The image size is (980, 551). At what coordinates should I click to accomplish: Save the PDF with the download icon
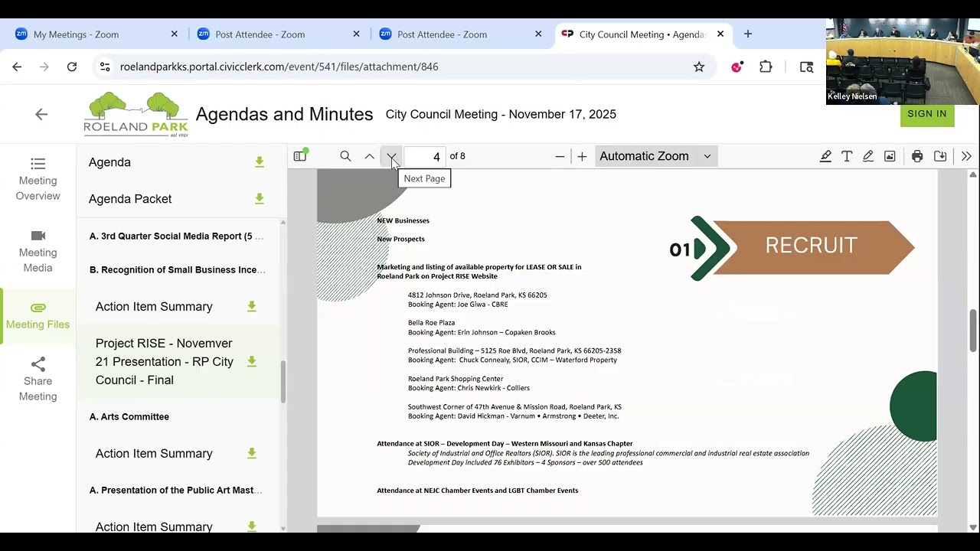940,156
